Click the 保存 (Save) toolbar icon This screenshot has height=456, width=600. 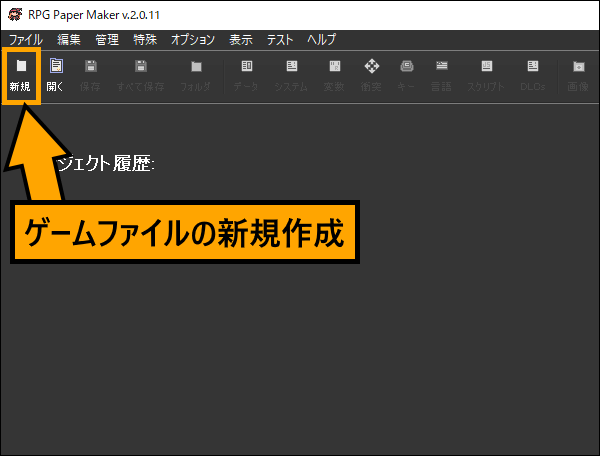91,75
